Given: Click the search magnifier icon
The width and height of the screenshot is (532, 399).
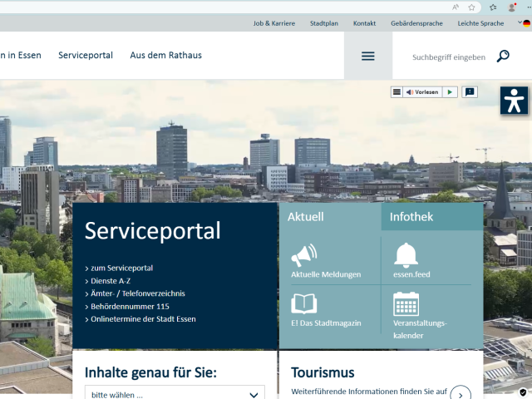Looking at the screenshot, I should point(503,56).
